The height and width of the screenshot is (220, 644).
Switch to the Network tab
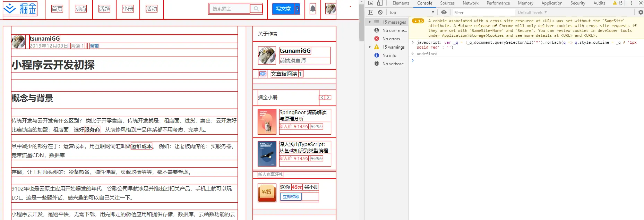471,3
